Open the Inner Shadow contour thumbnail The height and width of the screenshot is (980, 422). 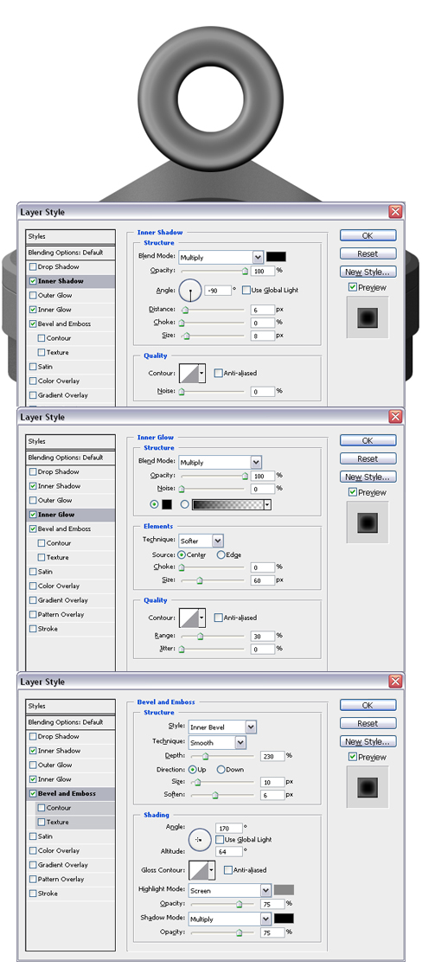click(x=193, y=374)
